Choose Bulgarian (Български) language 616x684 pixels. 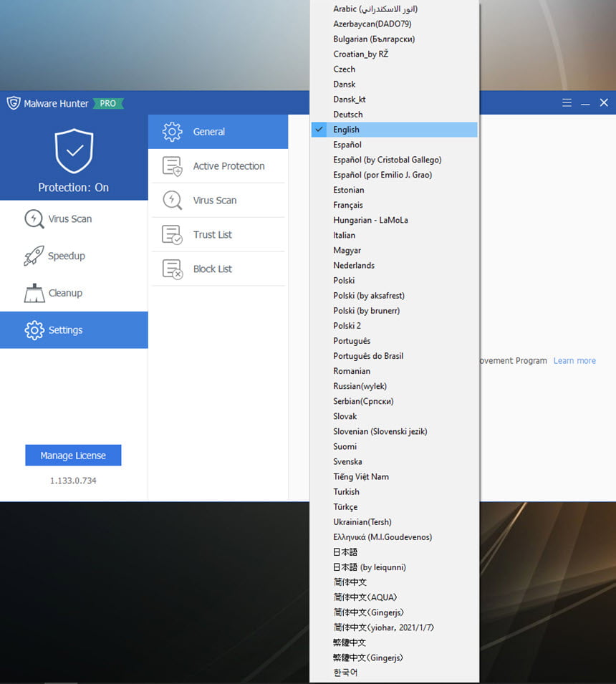tap(395, 39)
